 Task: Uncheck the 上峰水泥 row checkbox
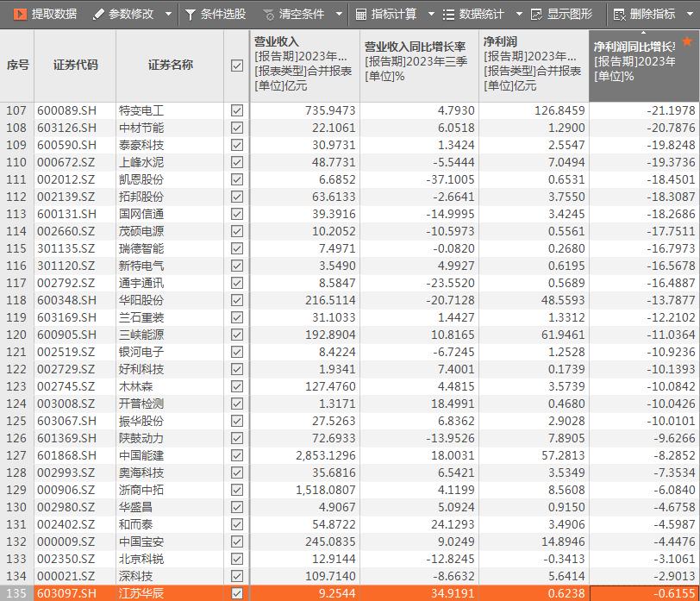coord(237,162)
